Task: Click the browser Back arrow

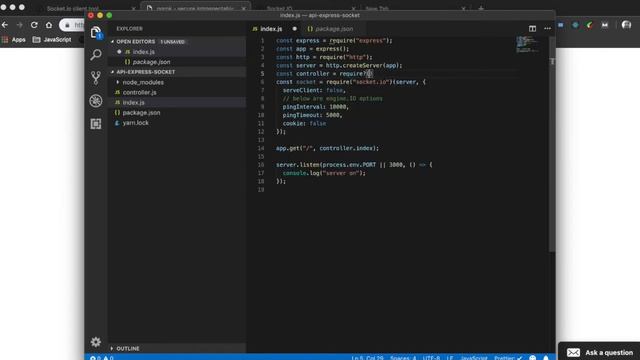Action: (x=5, y=25)
